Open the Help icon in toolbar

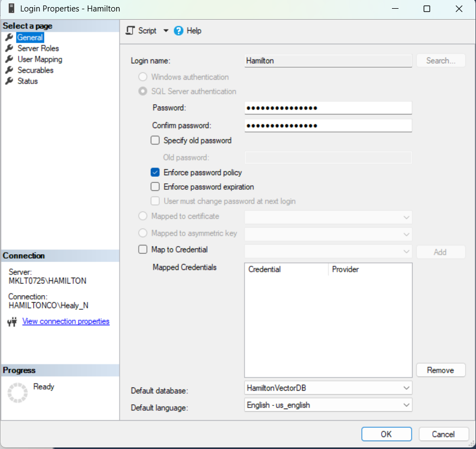click(178, 31)
